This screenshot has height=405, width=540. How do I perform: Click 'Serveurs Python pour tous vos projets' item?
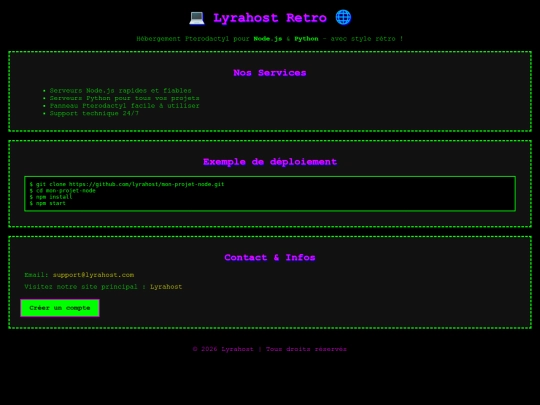(x=124, y=98)
